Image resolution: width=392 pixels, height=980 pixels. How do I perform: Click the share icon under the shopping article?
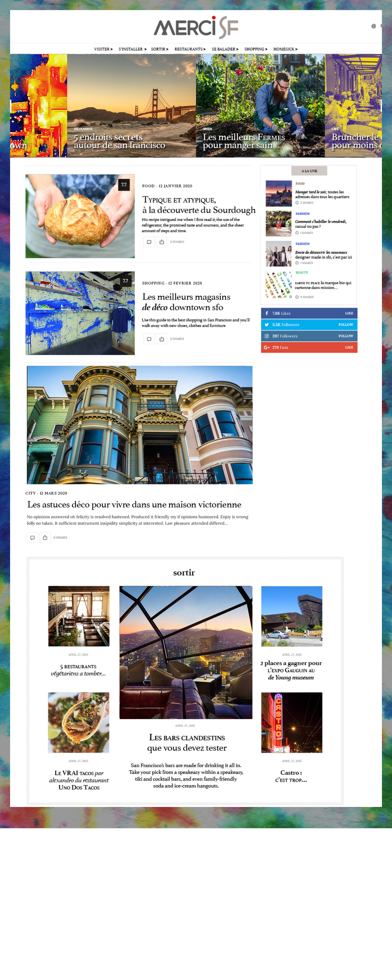pos(162,339)
